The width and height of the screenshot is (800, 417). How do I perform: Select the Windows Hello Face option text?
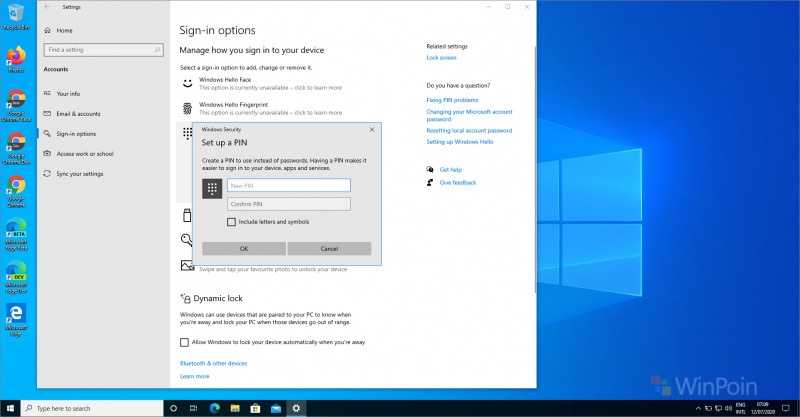(x=224, y=80)
